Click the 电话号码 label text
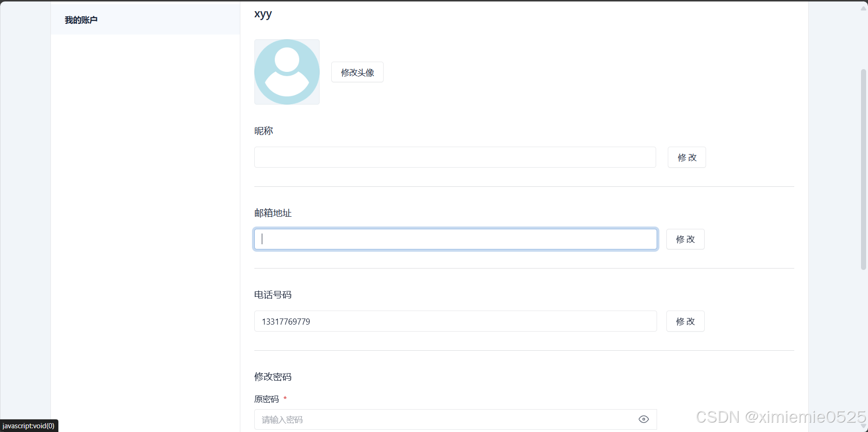Screen dimensions: 868x432 (273, 295)
